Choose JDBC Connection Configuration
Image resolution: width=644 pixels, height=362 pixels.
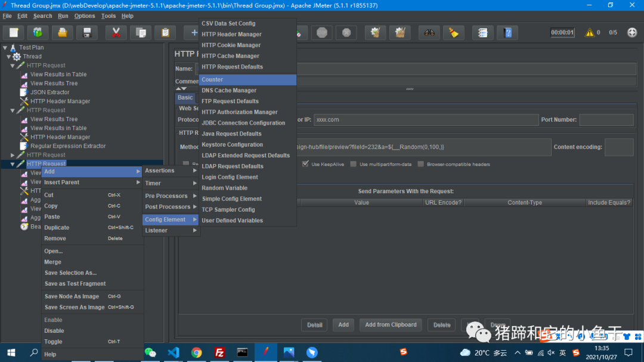coord(247,123)
